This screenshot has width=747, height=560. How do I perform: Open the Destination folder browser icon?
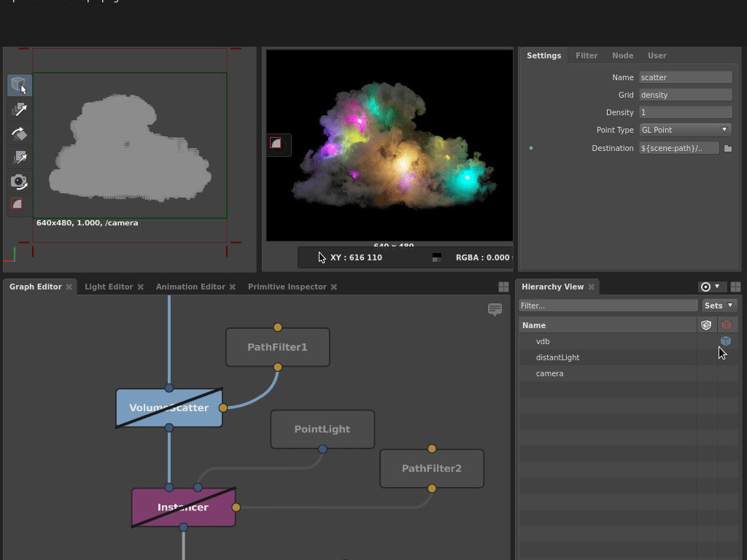click(x=728, y=149)
